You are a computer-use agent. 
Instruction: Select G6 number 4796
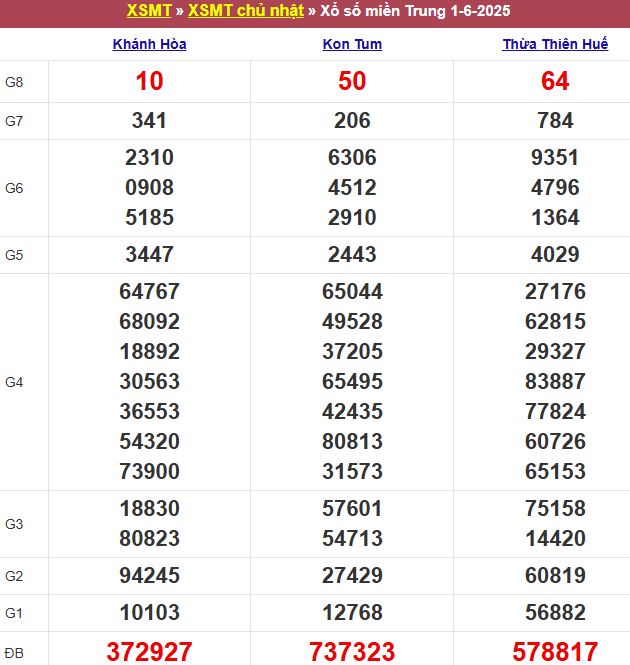(x=555, y=187)
